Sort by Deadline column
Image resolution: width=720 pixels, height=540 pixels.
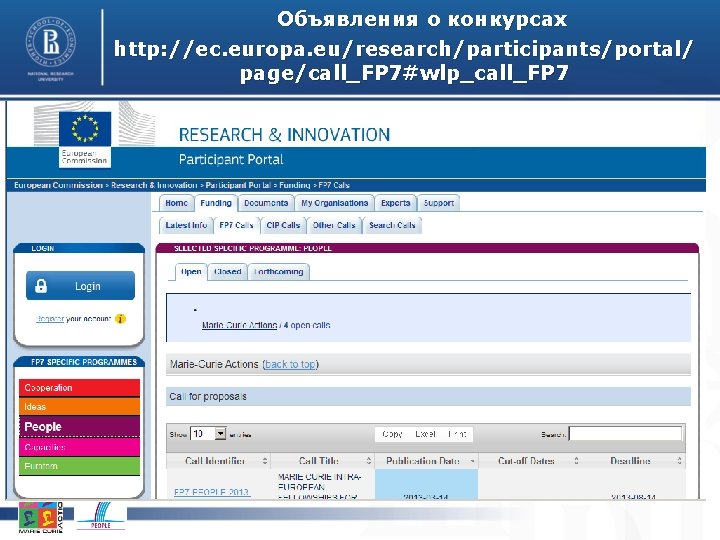pyautogui.click(x=634, y=461)
